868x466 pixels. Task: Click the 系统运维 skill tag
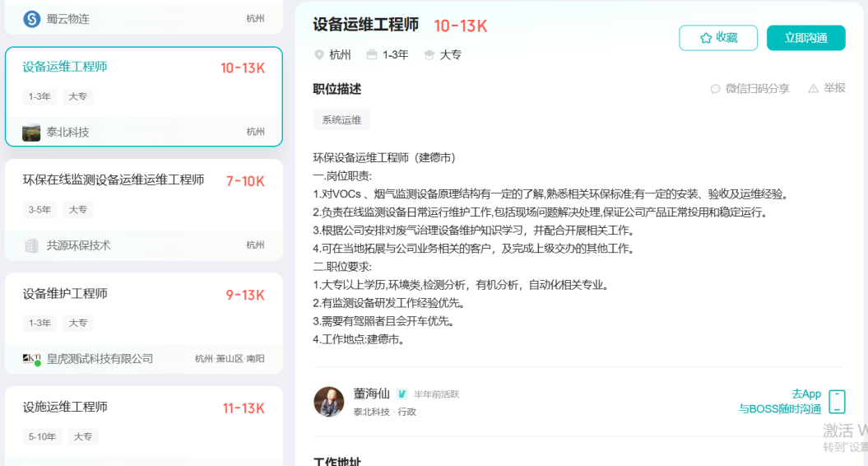(x=341, y=120)
